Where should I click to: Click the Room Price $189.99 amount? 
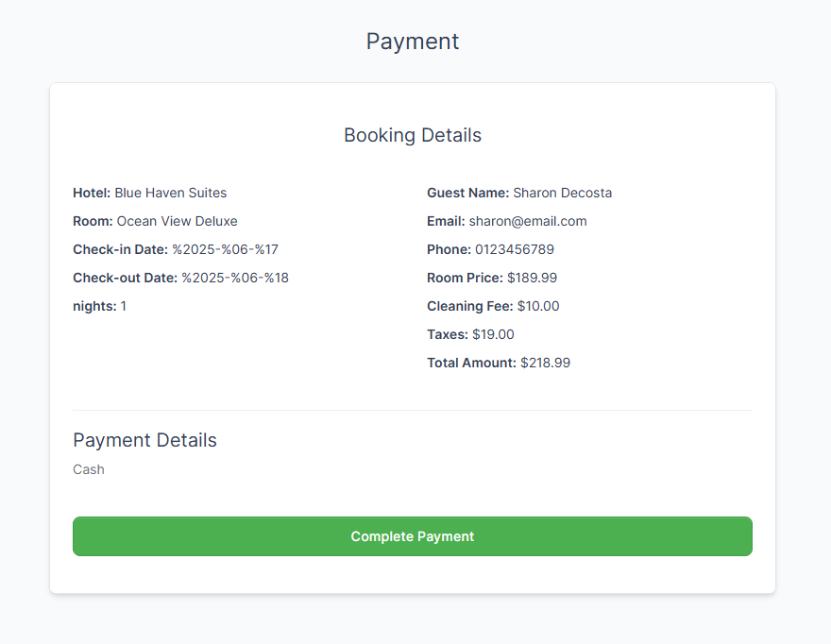(532, 278)
